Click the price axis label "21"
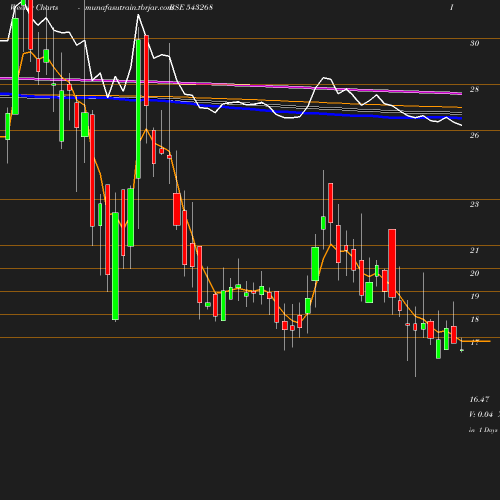500x500 pixels. [474, 250]
